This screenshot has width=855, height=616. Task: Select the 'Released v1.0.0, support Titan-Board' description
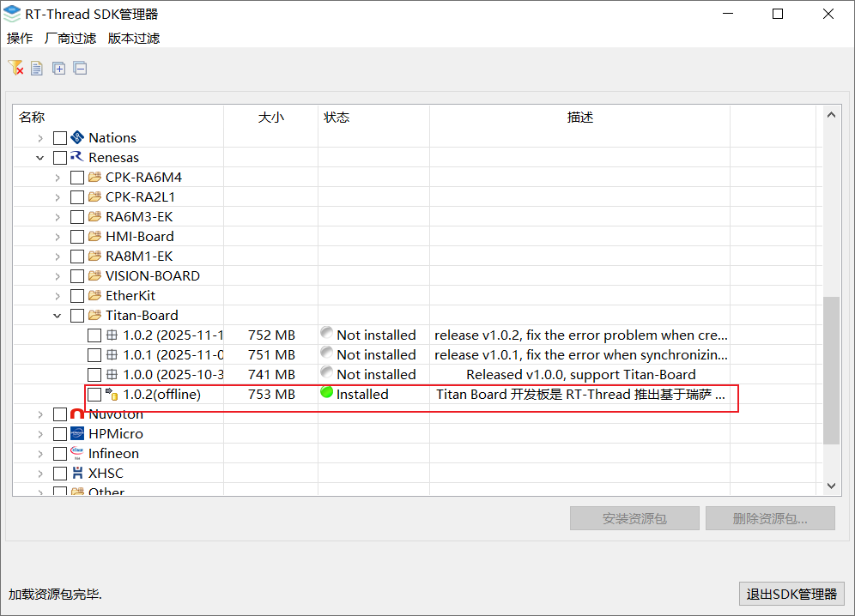tap(580, 375)
